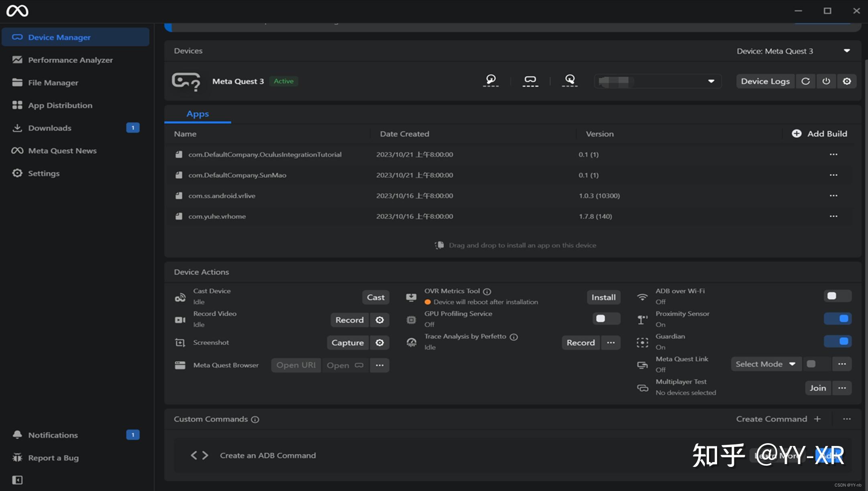Viewport: 868px width, 491px height.
Task: Switch to the Apps tab
Action: 197,114
